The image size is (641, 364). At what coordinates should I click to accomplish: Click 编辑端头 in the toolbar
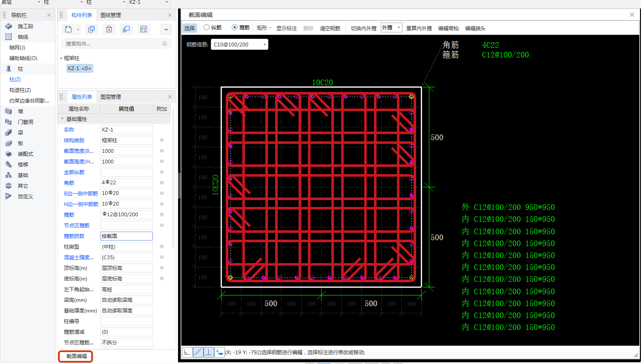(475, 28)
